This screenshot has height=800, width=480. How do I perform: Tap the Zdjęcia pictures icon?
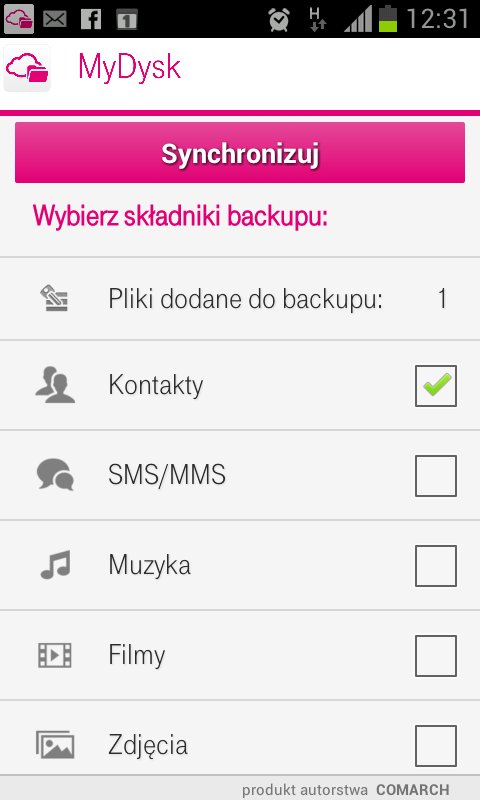55,744
